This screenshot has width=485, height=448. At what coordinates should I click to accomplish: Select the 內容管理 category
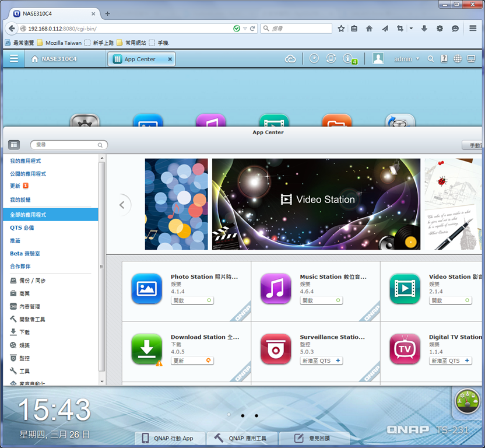click(25, 306)
